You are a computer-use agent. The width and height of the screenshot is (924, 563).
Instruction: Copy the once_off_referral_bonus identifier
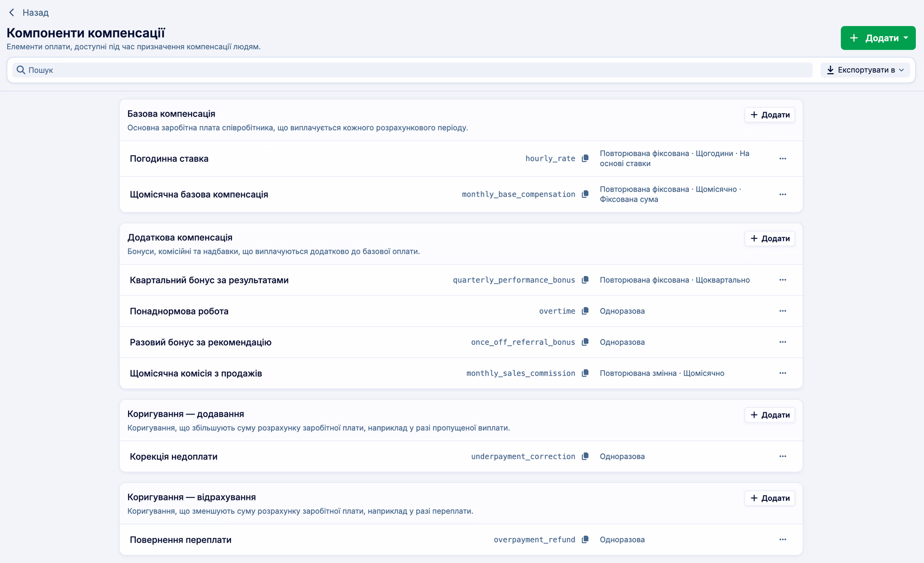585,342
